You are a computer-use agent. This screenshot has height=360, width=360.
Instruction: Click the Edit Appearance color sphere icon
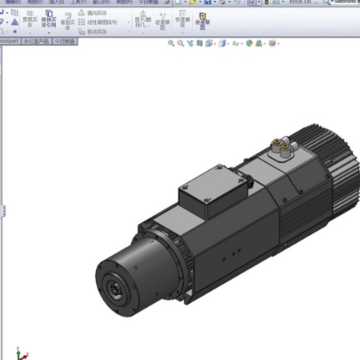249,43
